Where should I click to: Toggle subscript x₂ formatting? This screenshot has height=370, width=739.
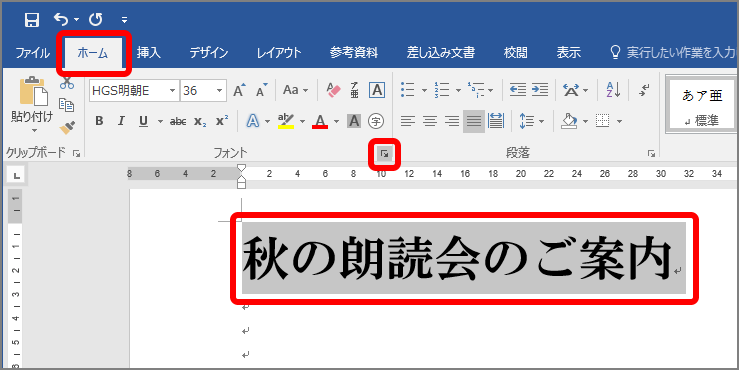pos(200,121)
